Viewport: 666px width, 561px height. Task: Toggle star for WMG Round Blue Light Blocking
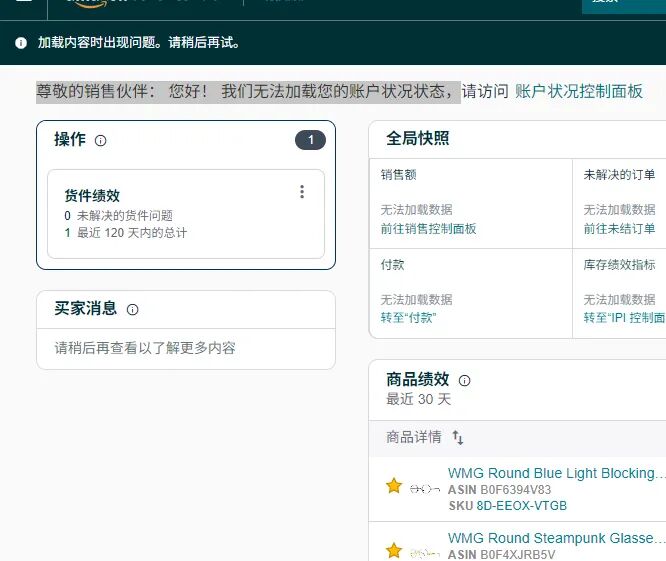(394, 486)
